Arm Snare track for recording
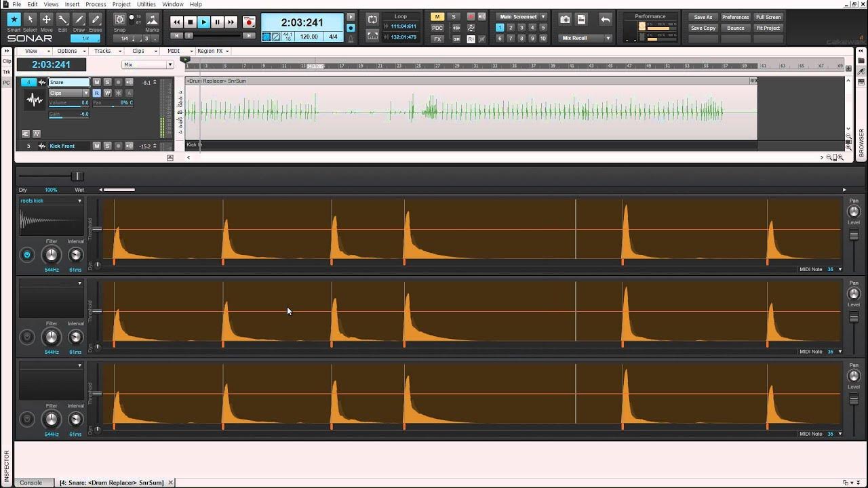868x488 pixels. [x=118, y=82]
